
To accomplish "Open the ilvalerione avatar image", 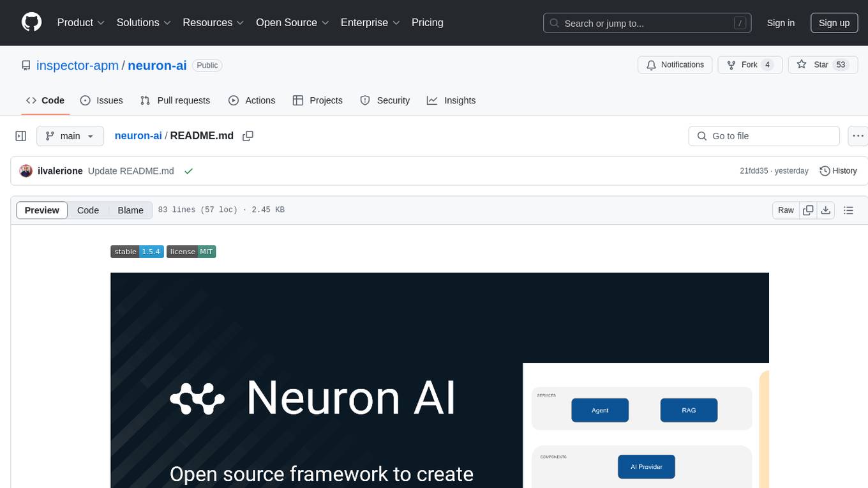I will [26, 171].
